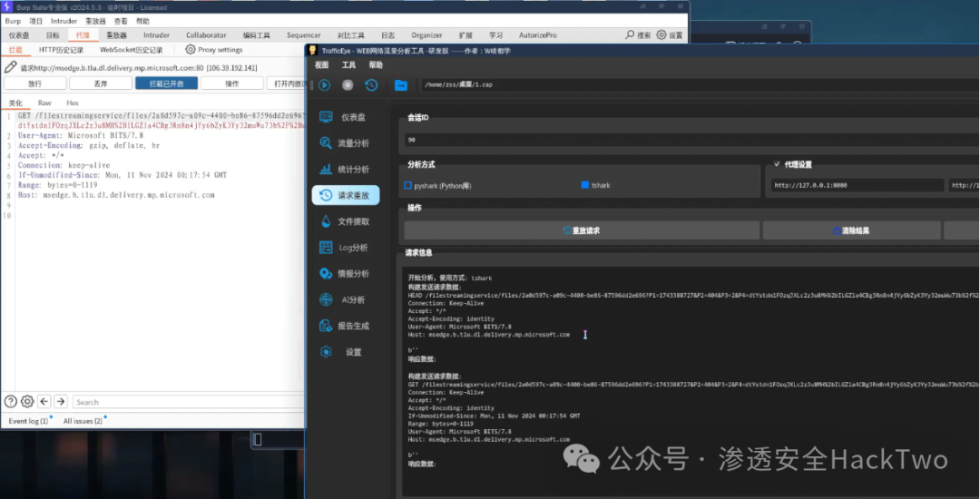The width and height of the screenshot is (980, 499).
Task: Open the 视图 menu in TrafficEye
Action: [321, 65]
